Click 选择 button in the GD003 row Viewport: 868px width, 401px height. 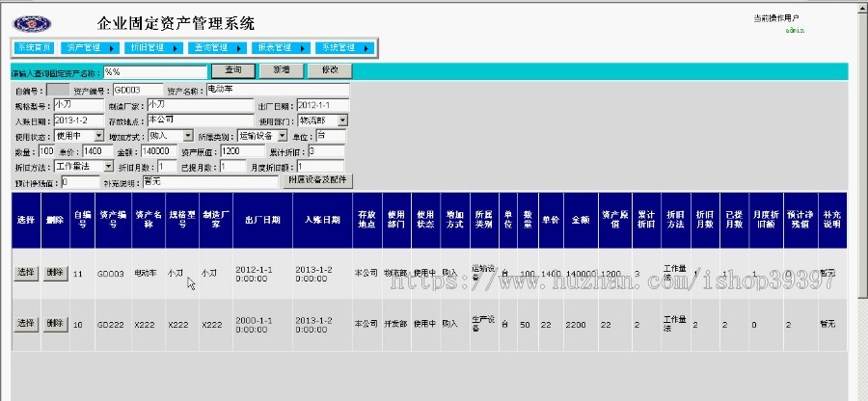point(26,273)
